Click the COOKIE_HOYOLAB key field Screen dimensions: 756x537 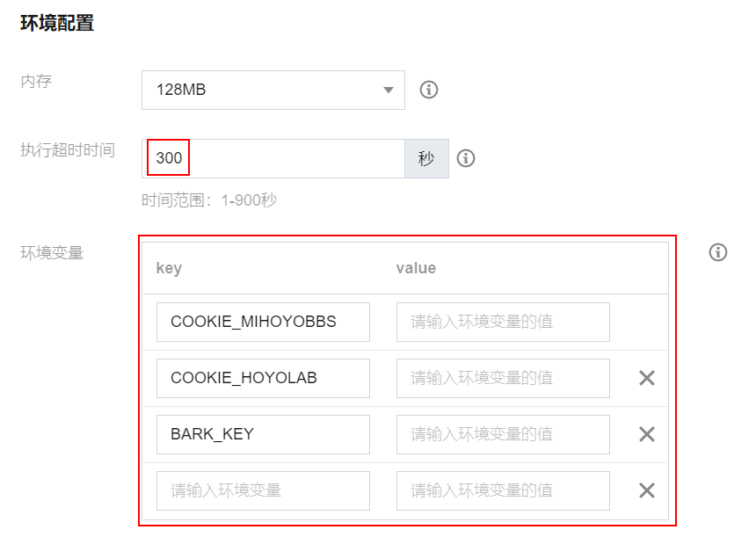(263, 378)
